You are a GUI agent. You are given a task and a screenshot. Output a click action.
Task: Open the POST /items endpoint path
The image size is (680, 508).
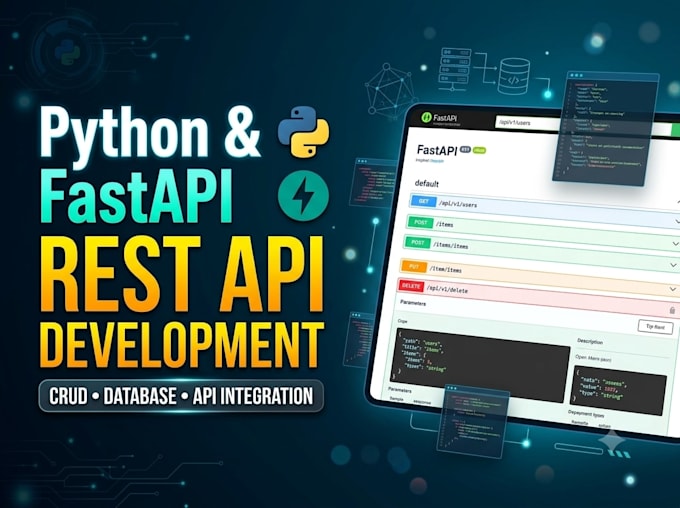pos(444,224)
